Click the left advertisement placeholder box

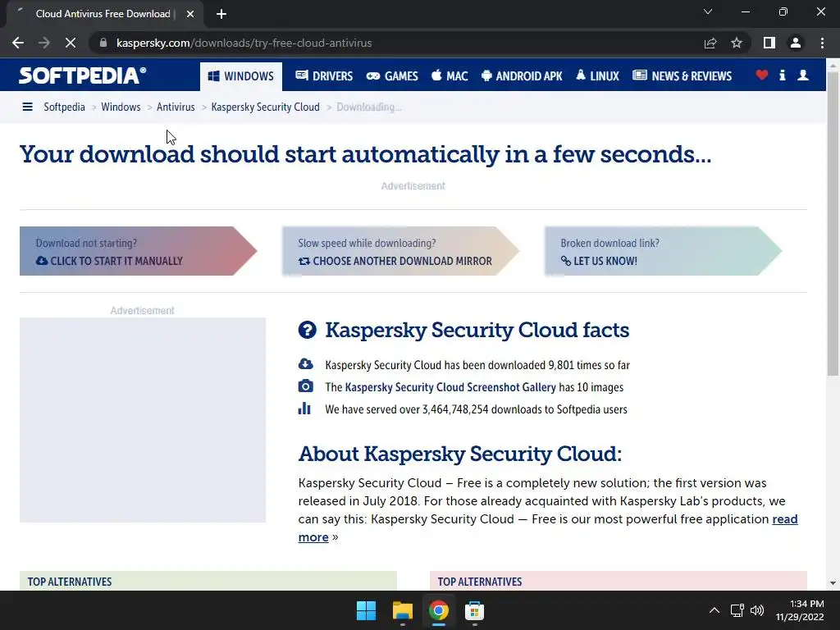[x=143, y=420]
